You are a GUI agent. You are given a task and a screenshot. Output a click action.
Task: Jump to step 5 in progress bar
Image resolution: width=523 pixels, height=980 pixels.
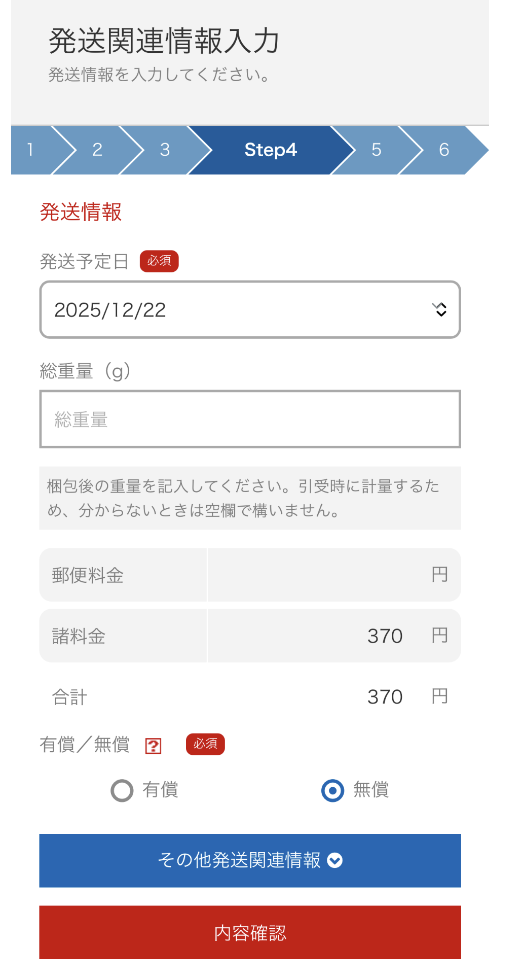pos(376,150)
